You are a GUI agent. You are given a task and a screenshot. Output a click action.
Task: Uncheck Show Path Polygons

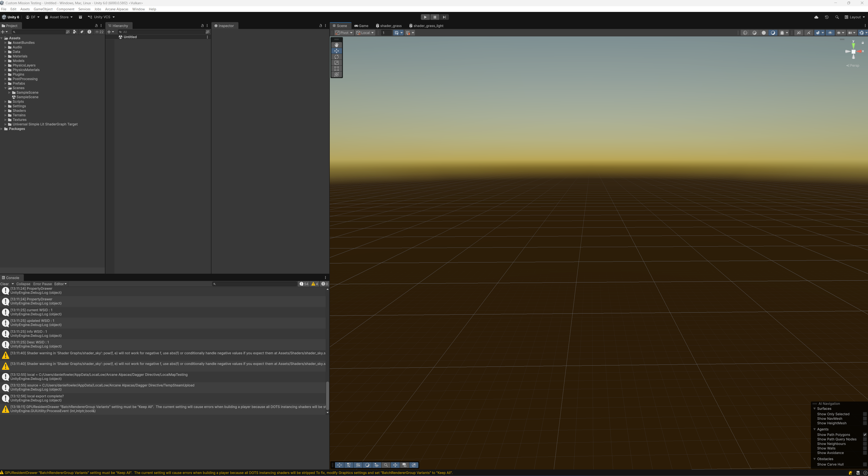[865, 435]
